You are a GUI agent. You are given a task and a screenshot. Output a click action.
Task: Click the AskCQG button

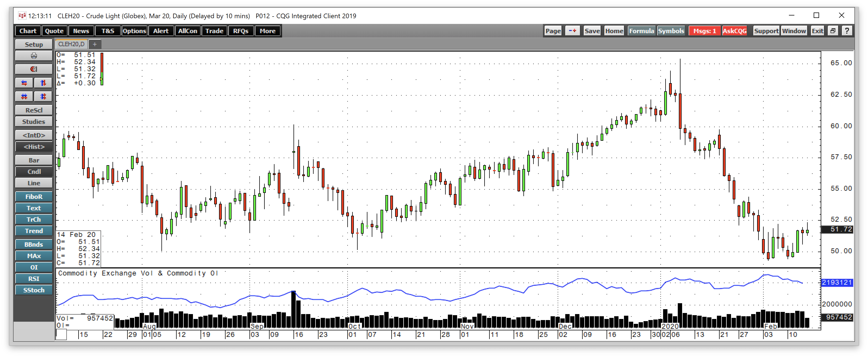coord(734,31)
